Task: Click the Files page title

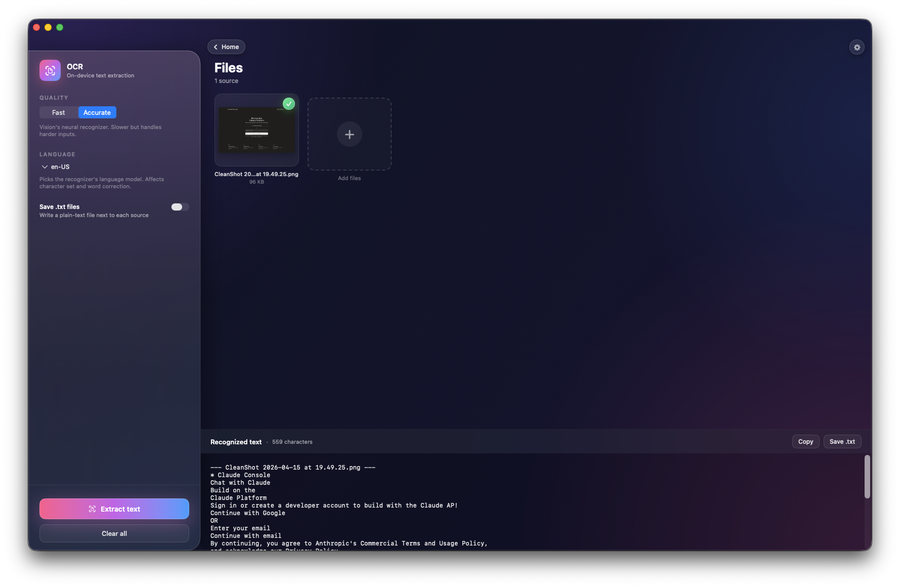Action: click(x=229, y=68)
